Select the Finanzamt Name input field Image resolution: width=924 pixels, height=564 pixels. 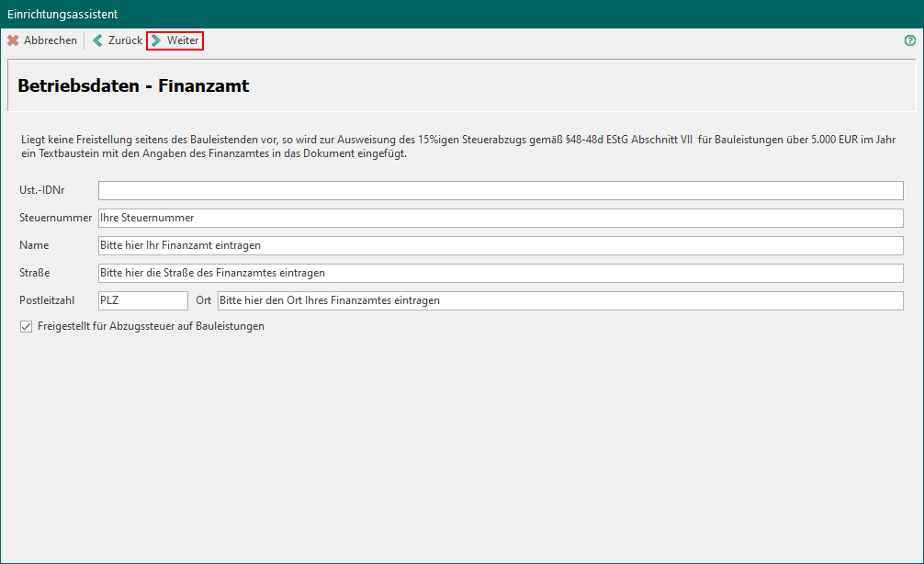pyautogui.click(x=501, y=246)
